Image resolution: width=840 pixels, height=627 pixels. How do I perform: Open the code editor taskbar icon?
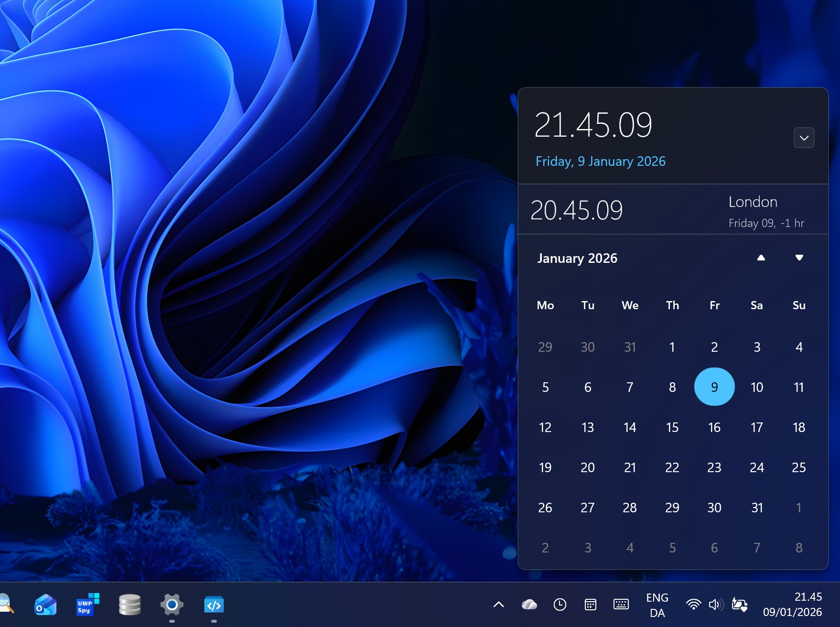[x=214, y=605]
